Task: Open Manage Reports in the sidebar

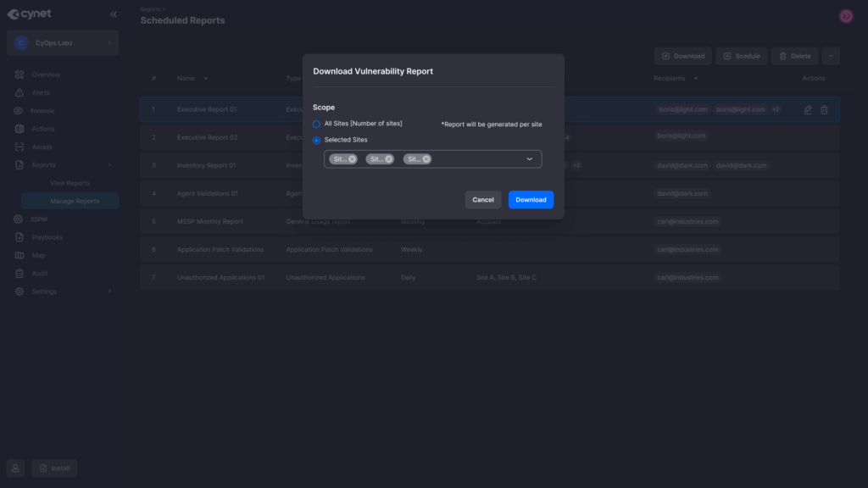Action: 74,202
